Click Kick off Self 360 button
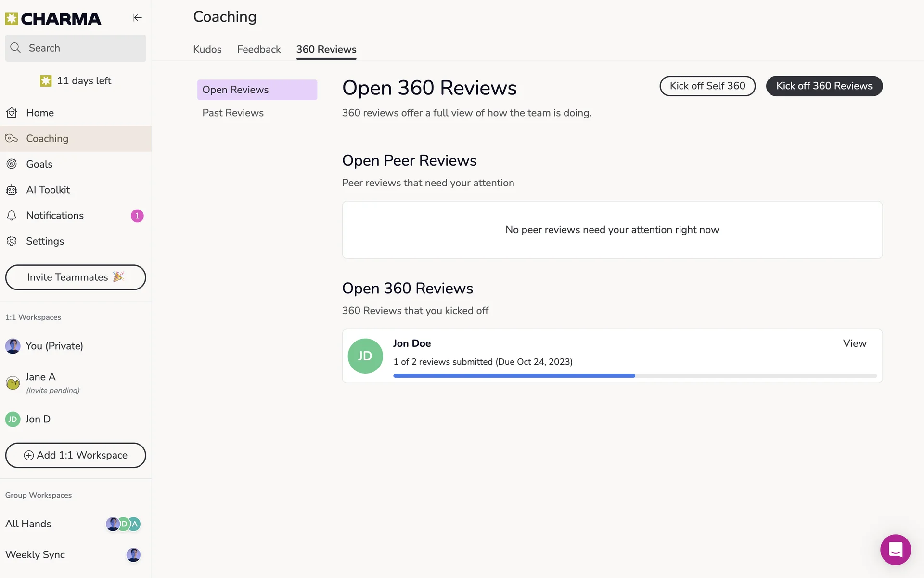 click(707, 86)
